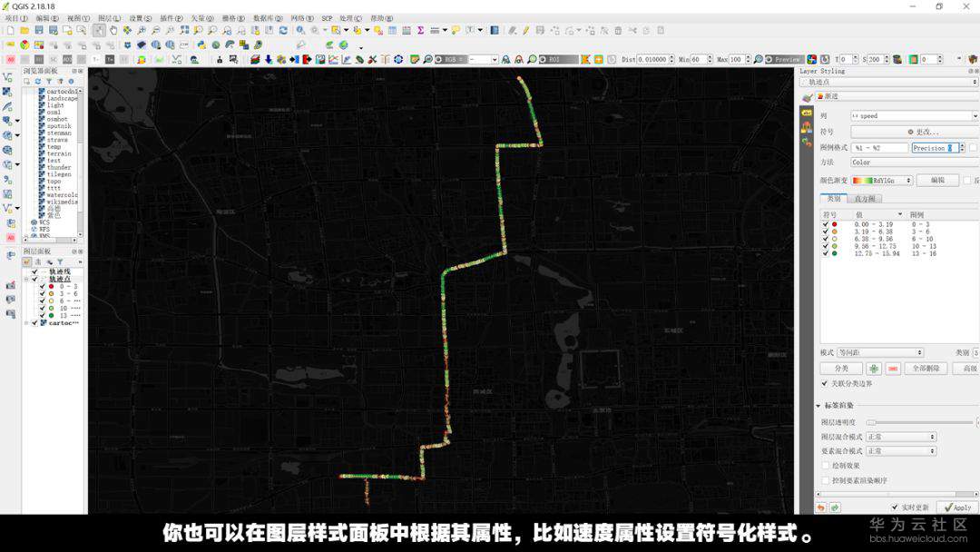
Task: Collapse the 标签前染 section arrow
Action: [x=818, y=406]
